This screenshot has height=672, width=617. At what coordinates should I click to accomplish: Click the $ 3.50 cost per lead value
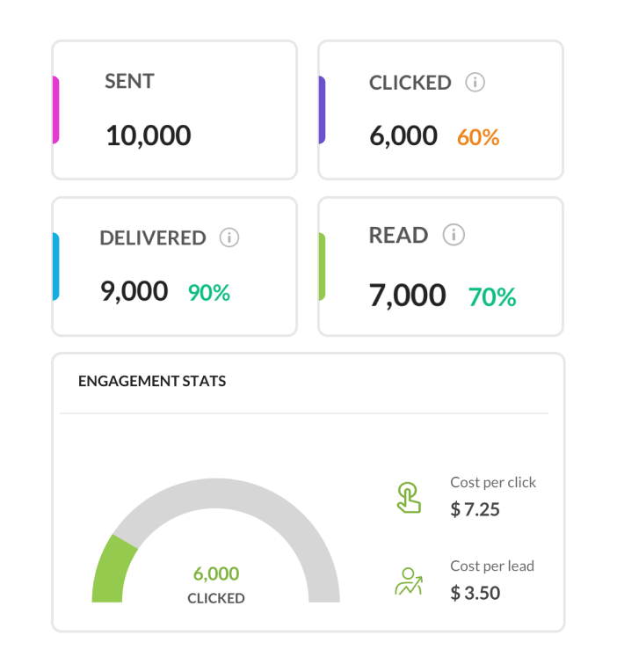coord(475,593)
